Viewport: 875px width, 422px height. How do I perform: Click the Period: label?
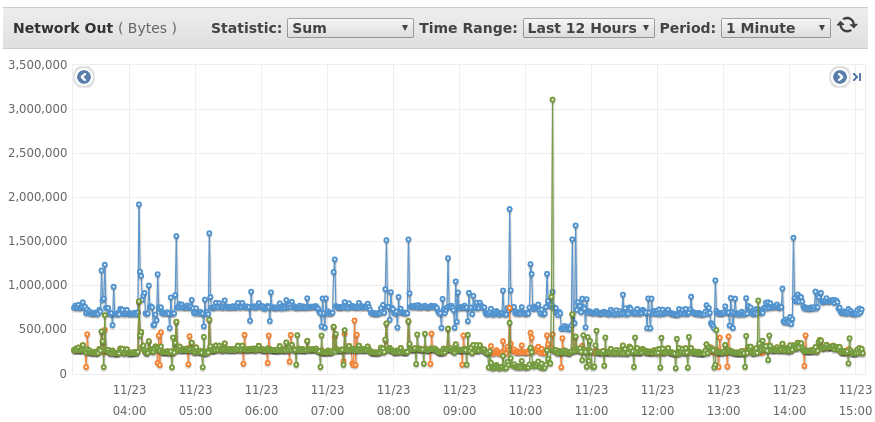[688, 28]
